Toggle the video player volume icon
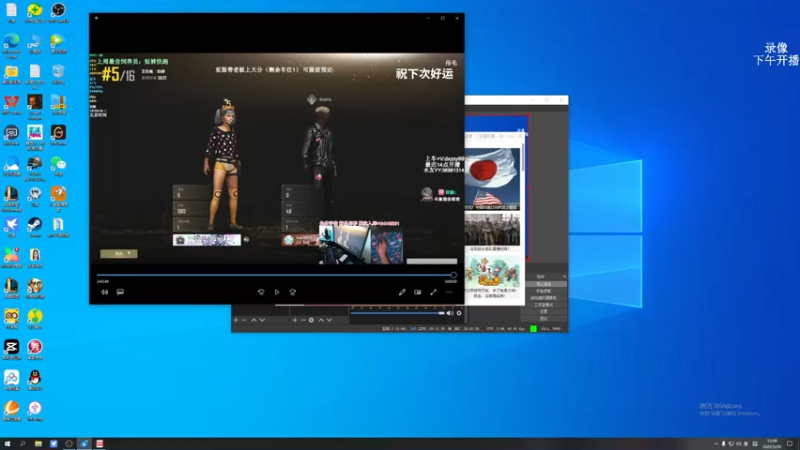 point(105,292)
